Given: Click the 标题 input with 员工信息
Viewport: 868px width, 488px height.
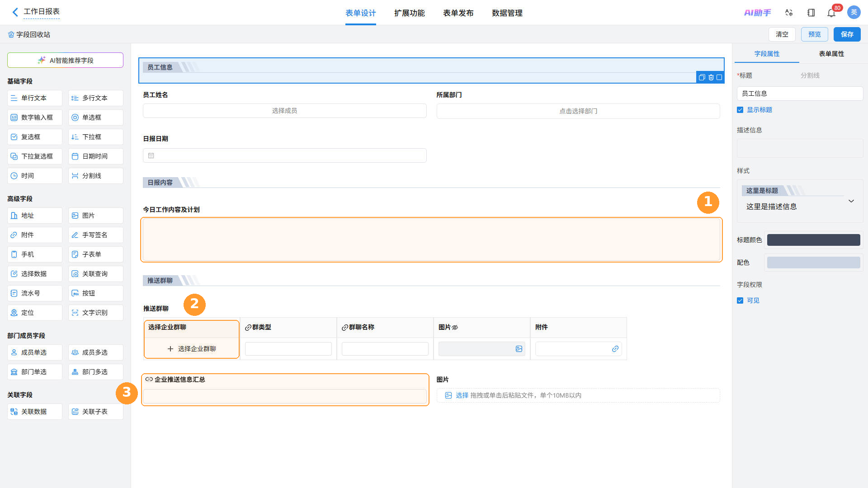Looking at the screenshot, I should (800, 94).
